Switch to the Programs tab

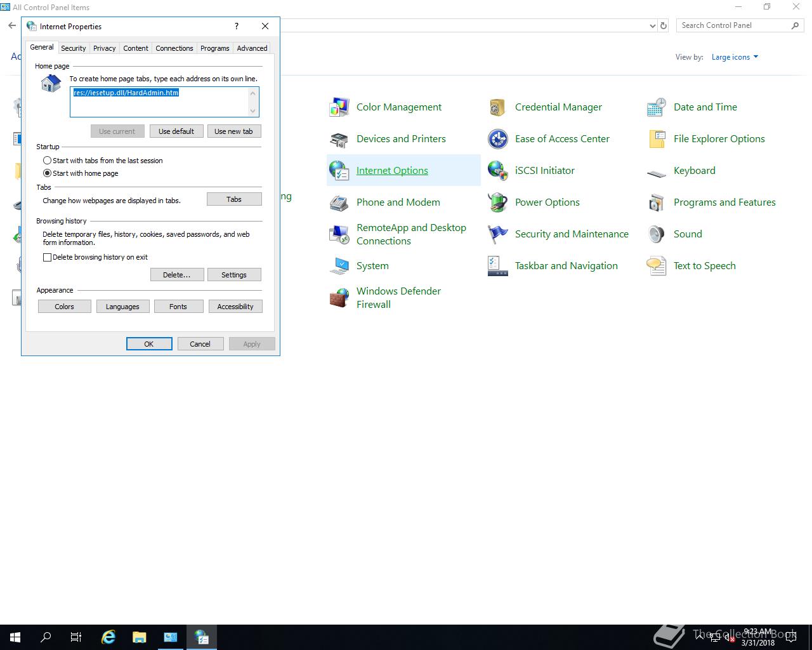[x=215, y=48]
